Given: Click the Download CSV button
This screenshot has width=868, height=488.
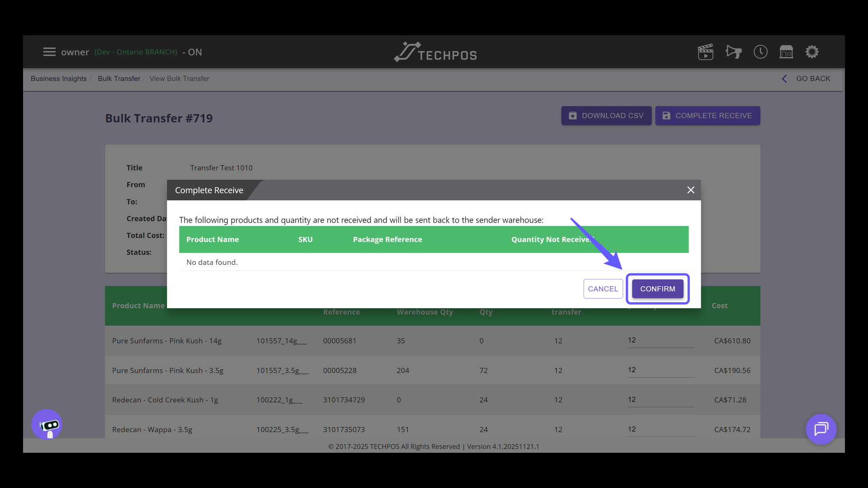Looking at the screenshot, I should (606, 116).
